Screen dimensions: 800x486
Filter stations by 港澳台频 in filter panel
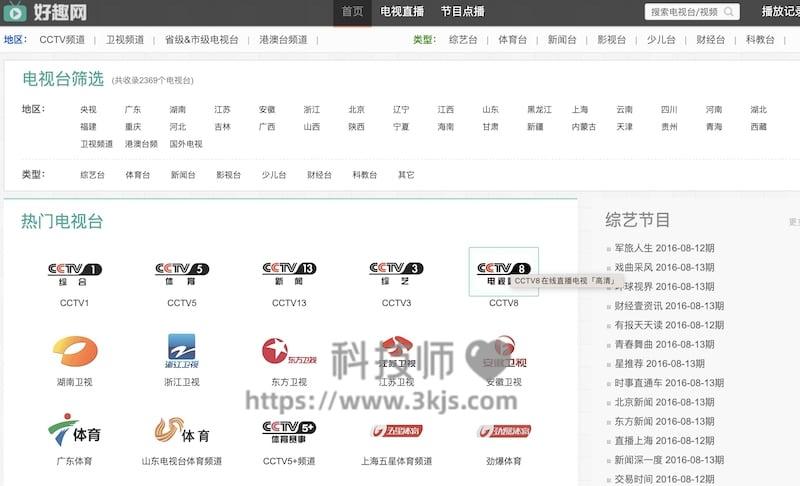[x=141, y=144]
